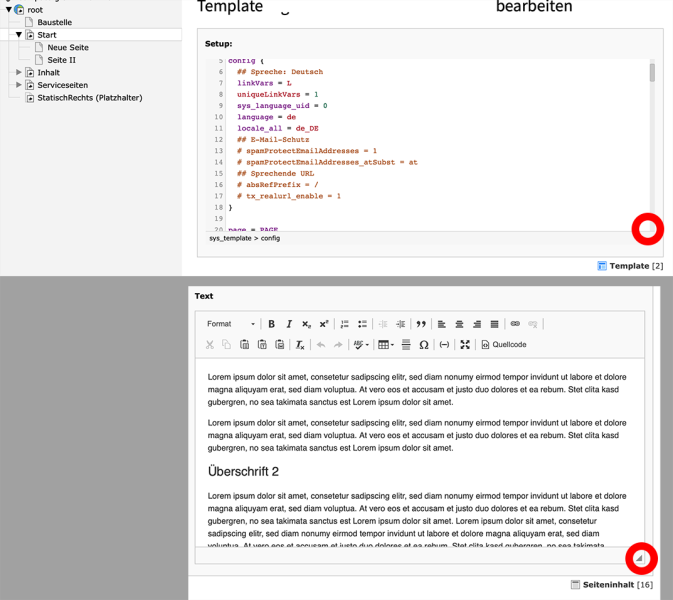
Task: Select the Start page in the tree
Action: coord(47,35)
